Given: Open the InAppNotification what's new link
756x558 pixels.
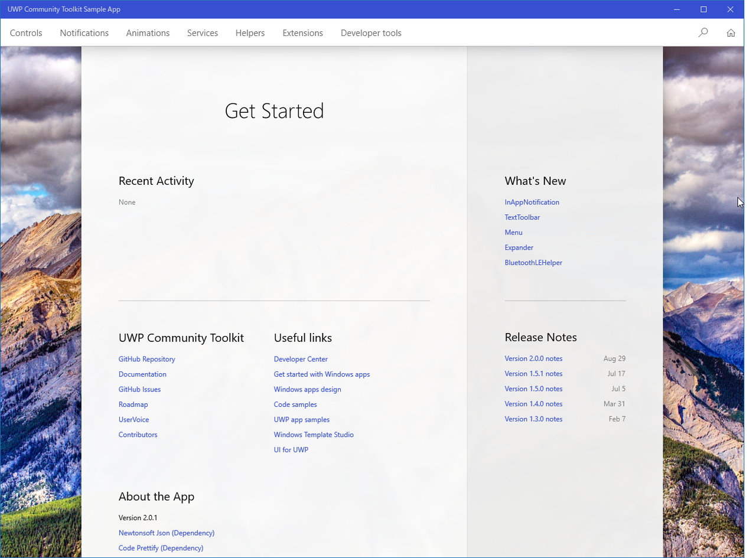Looking at the screenshot, I should pos(532,202).
